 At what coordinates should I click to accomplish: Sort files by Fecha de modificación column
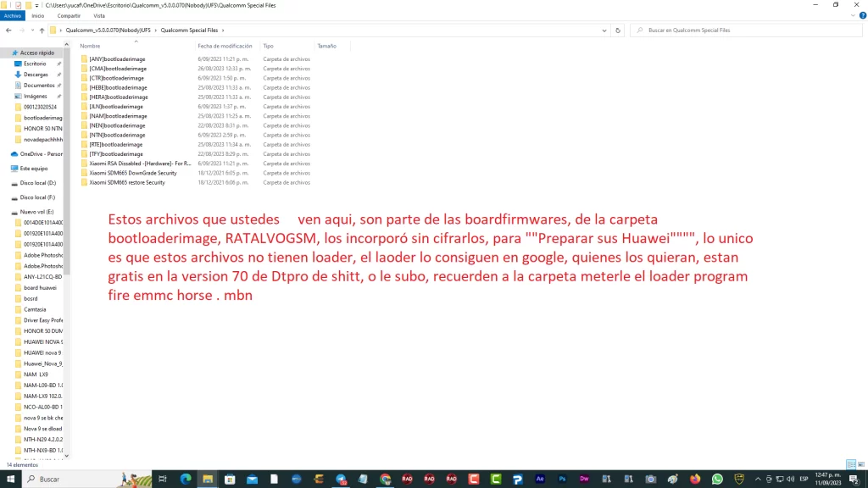(225, 46)
